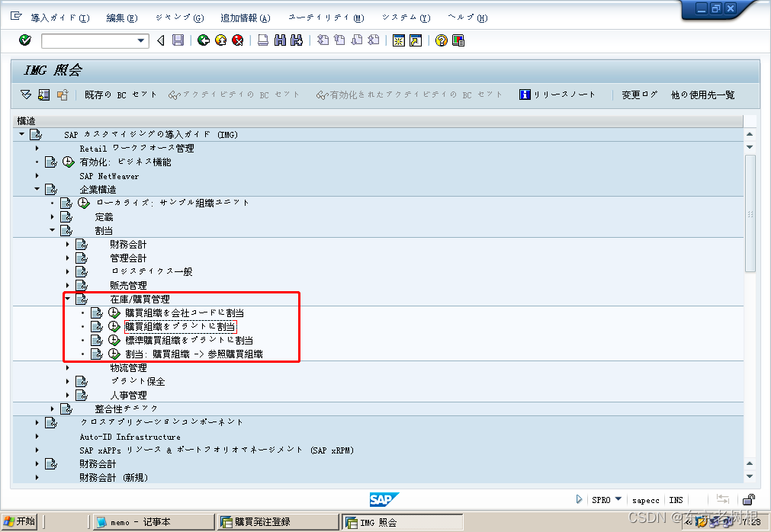Switch to memo - 记事本 taskbar window
The height and width of the screenshot is (532, 771).
tap(153, 521)
